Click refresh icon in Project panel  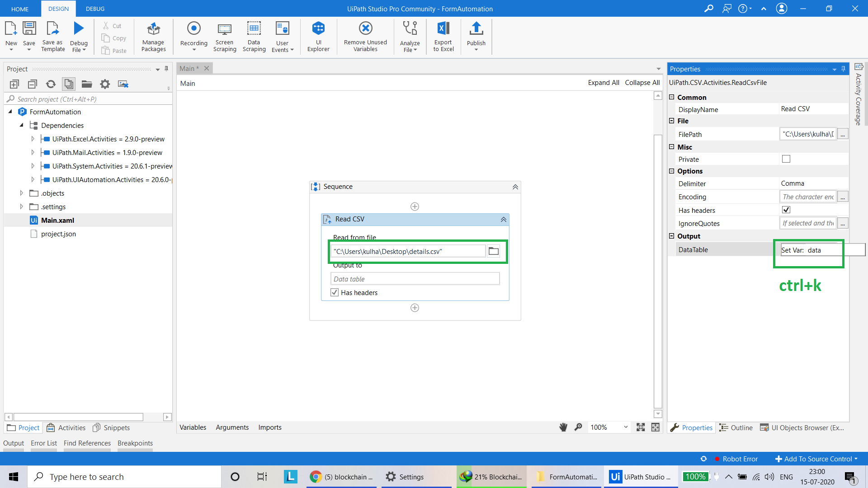51,84
